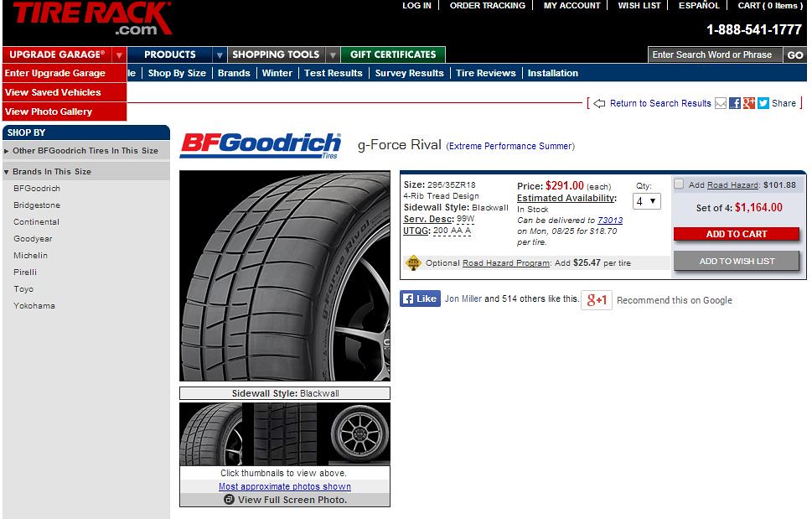This screenshot has width=812, height=519.
Task: Open the Products dropdown arrow
Action: 220,54
